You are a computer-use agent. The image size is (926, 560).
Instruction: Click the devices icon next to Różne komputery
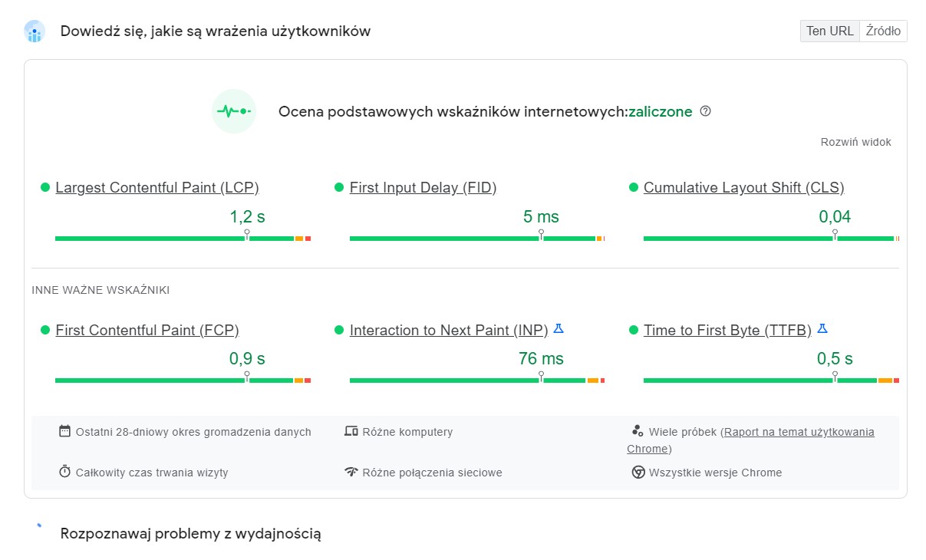[x=351, y=431]
